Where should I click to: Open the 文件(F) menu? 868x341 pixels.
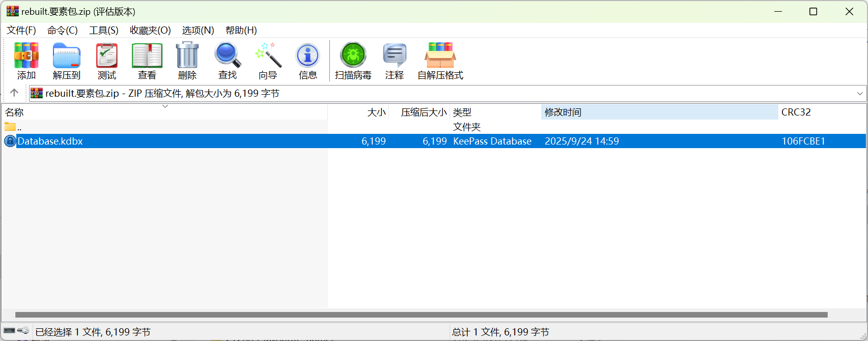21,31
